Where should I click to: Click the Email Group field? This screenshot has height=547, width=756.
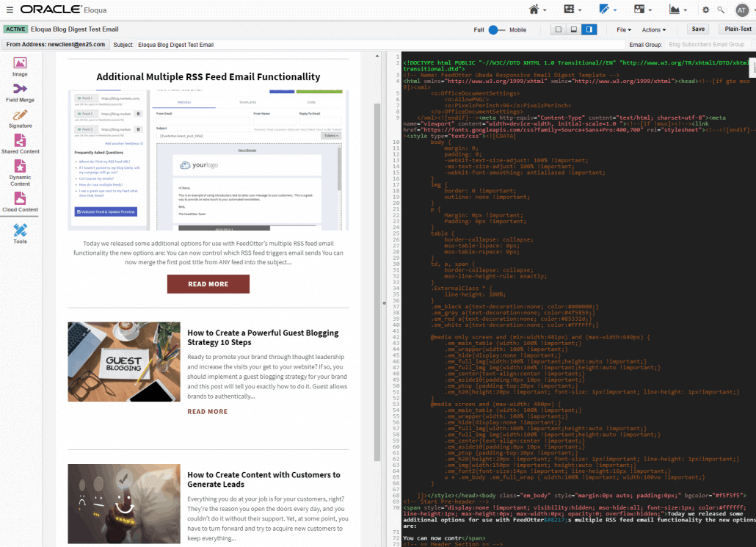(708, 44)
